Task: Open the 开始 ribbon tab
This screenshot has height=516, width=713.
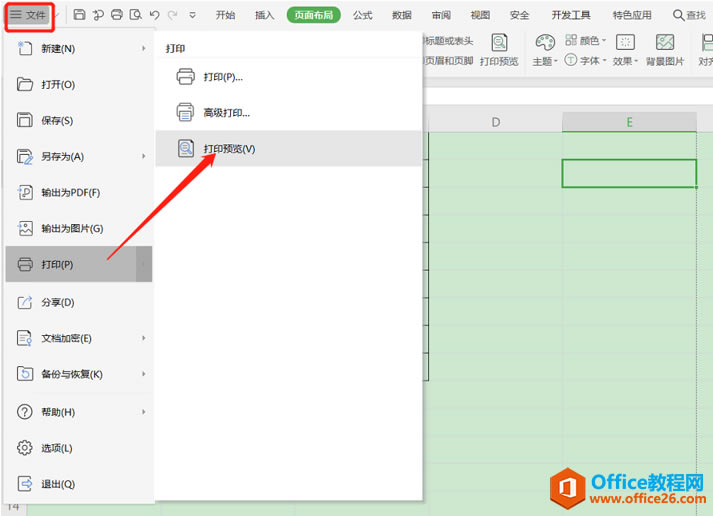Action: 225,15
